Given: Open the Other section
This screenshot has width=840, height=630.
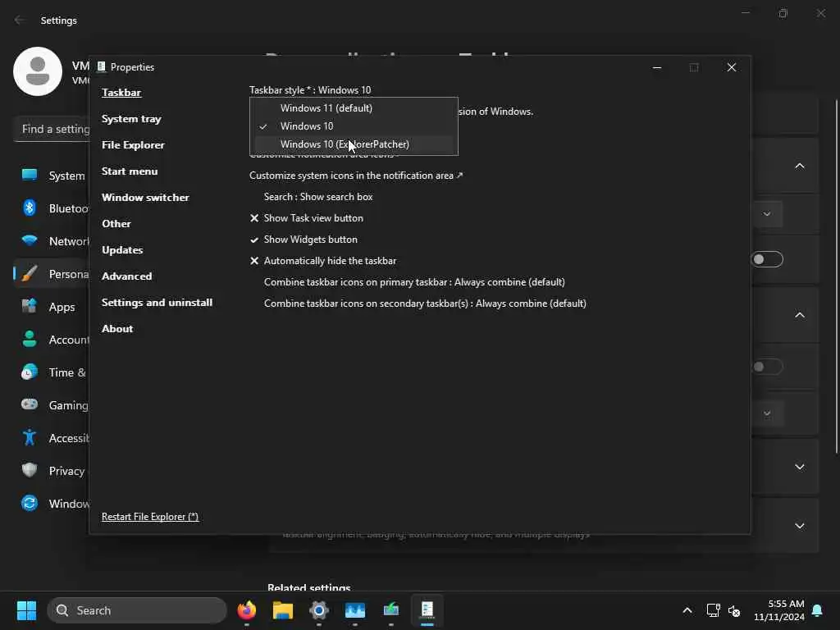Looking at the screenshot, I should [116, 224].
